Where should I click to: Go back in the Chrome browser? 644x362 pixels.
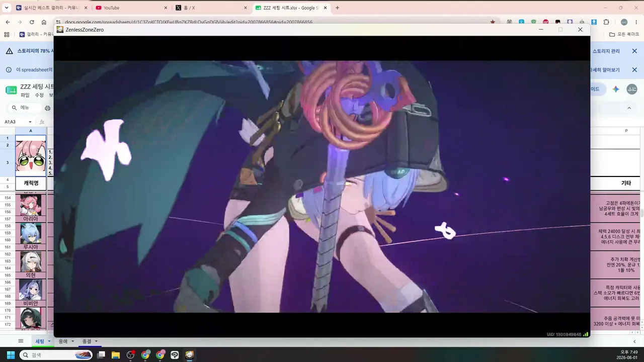point(8,22)
